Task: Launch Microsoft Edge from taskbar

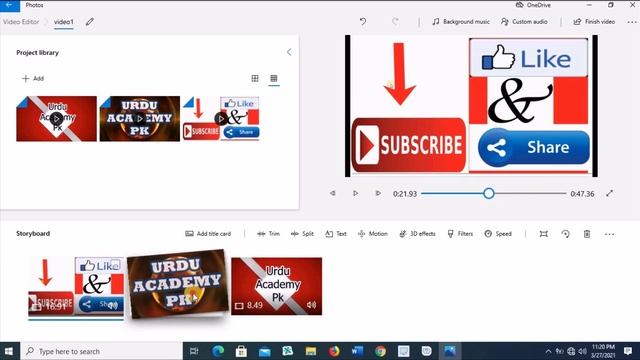Action: (x=218, y=351)
